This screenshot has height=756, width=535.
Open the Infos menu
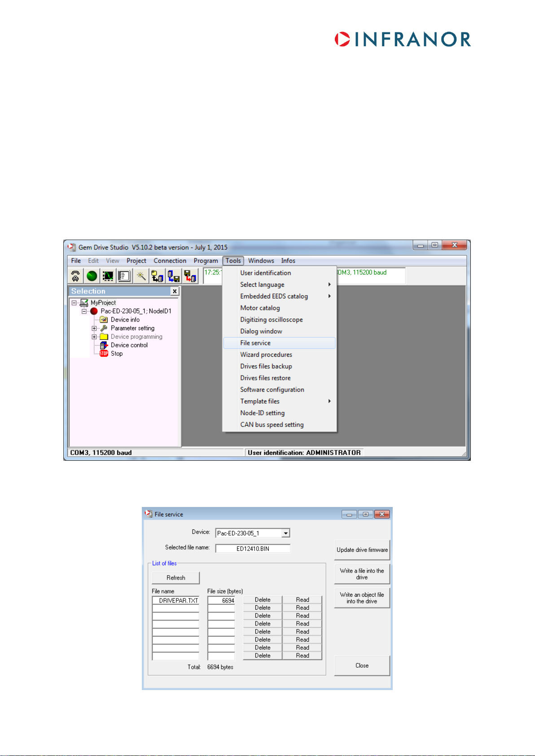point(288,261)
